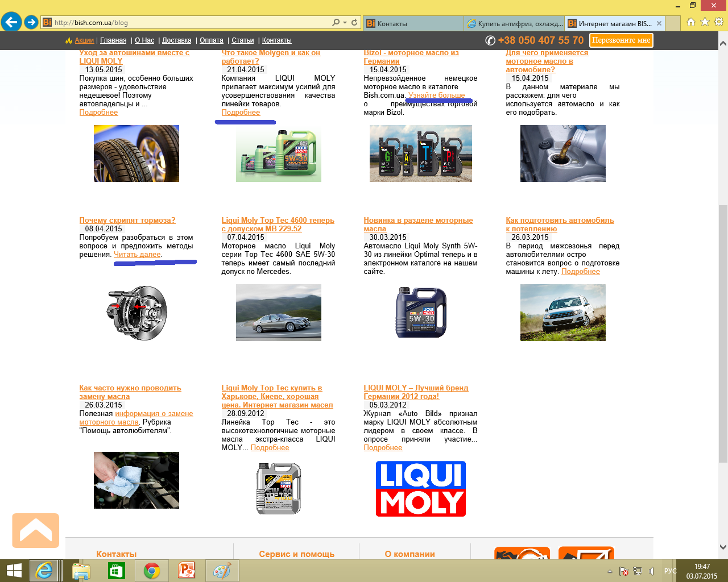Open the Доставка menu item
This screenshot has width=728, height=582.
(176, 40)
